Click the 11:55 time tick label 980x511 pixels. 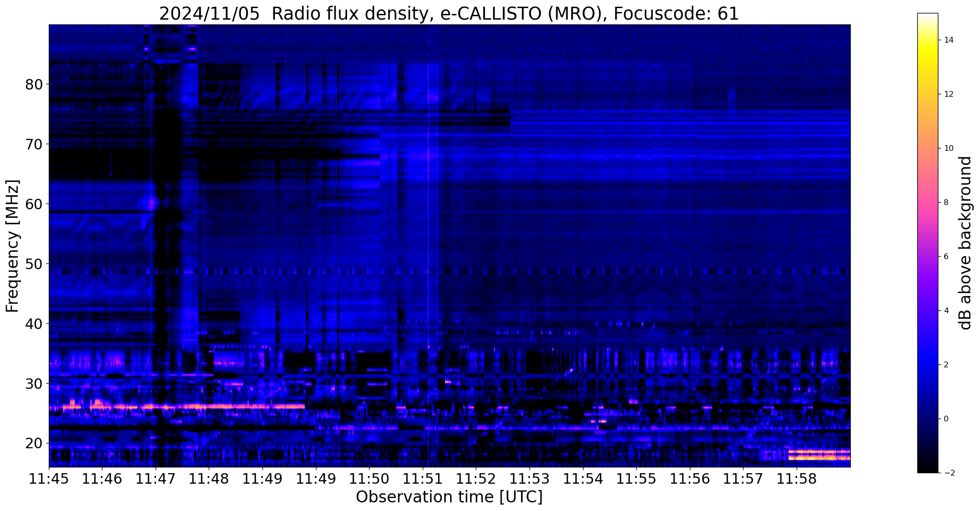coord(636,479)
